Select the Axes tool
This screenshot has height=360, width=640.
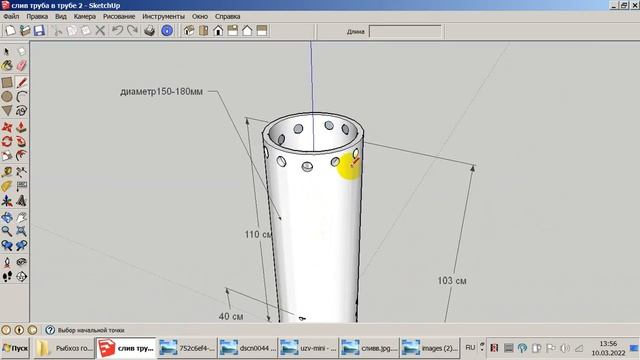[7, 200]
